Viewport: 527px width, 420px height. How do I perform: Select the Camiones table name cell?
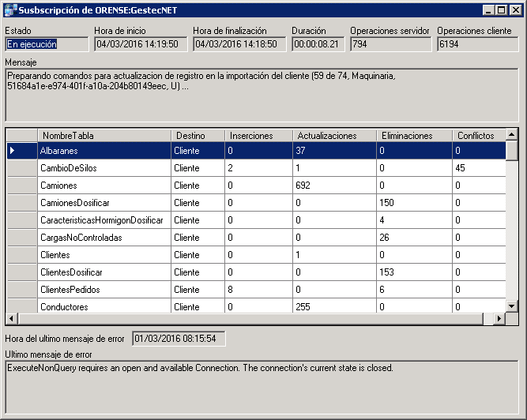point(104,186)
